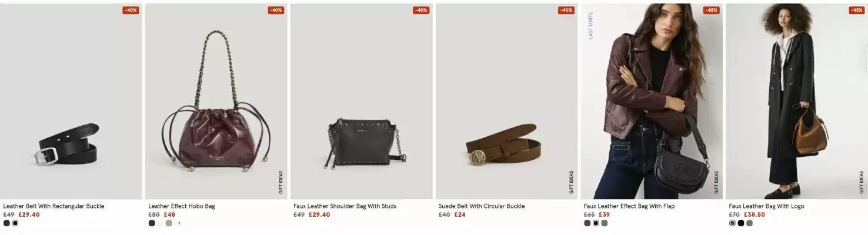View brown suede belt product image
This screenshot has height=235, width=868.
[506, 102]
